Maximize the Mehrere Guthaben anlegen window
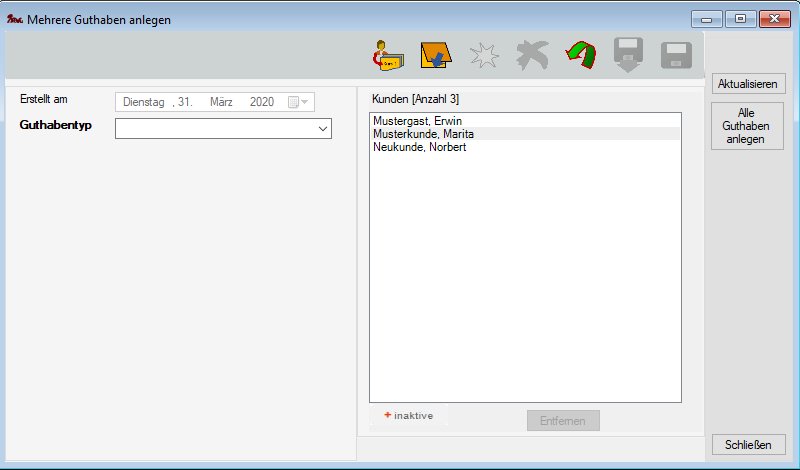 741,19
